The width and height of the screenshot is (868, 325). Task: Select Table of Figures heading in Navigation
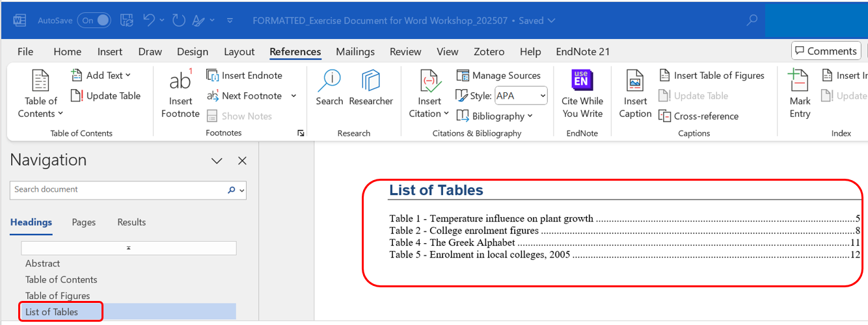tap(57, 296)
